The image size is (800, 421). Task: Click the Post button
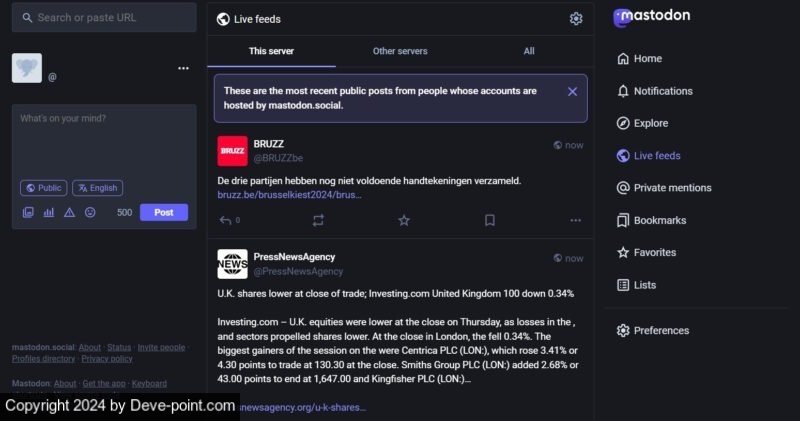(164, 212)
